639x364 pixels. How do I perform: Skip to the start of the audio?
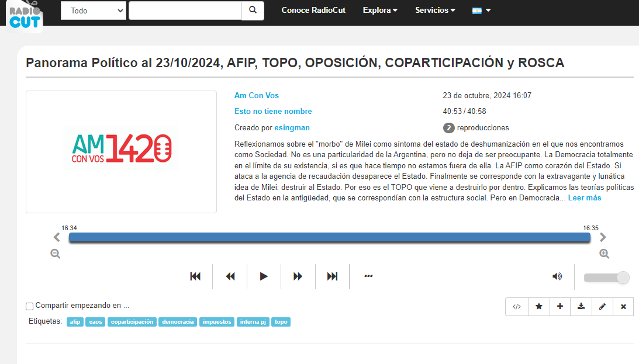[195, 276]
